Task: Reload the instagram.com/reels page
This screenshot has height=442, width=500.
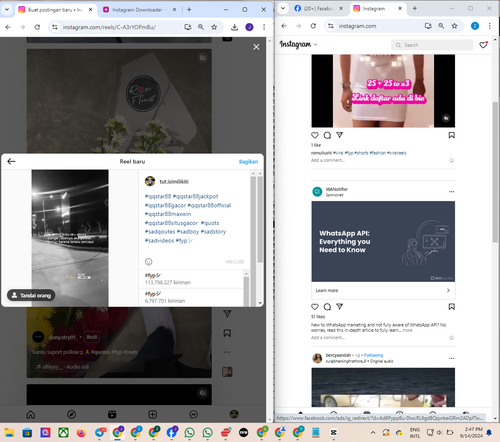Action: coord(37,27)
